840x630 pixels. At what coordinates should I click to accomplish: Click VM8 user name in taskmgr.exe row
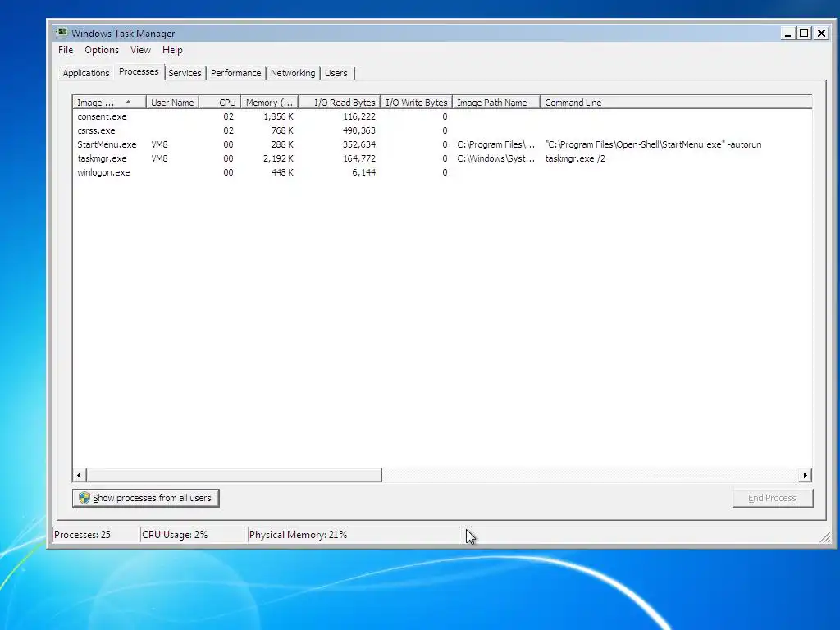click(x=160, y=158)
